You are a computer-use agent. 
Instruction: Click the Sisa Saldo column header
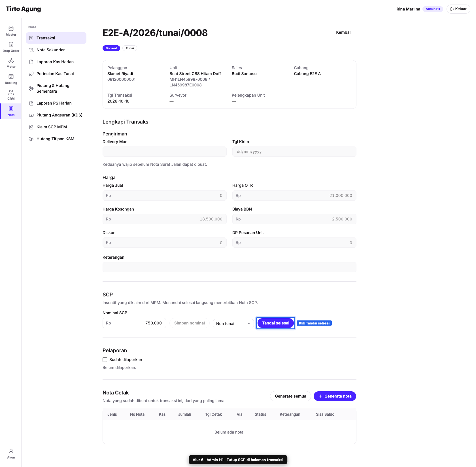point(325,414)
